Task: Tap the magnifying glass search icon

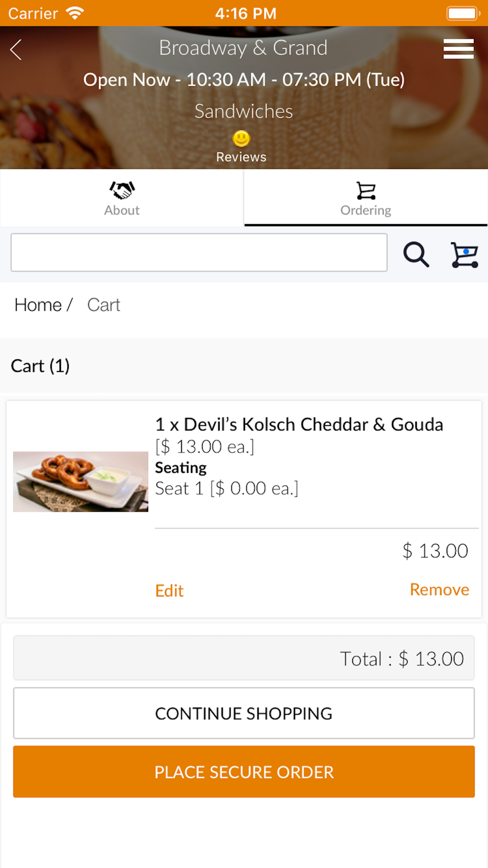Action: coord(416,254)
